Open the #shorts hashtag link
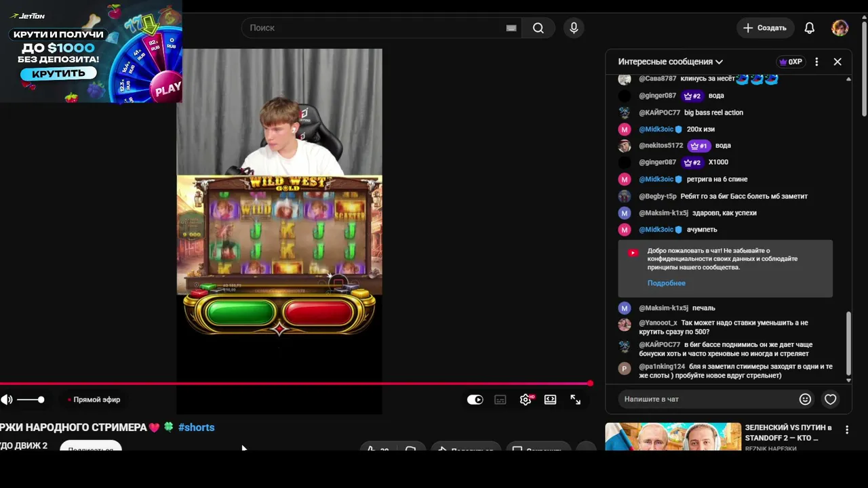 (x=196, y=428)
